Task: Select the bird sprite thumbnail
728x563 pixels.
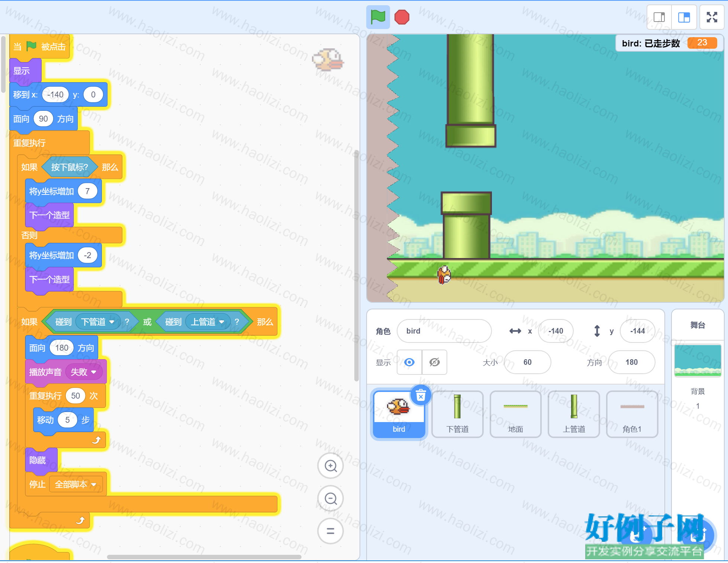Action: pyautogui.click(x=399, y=414)
